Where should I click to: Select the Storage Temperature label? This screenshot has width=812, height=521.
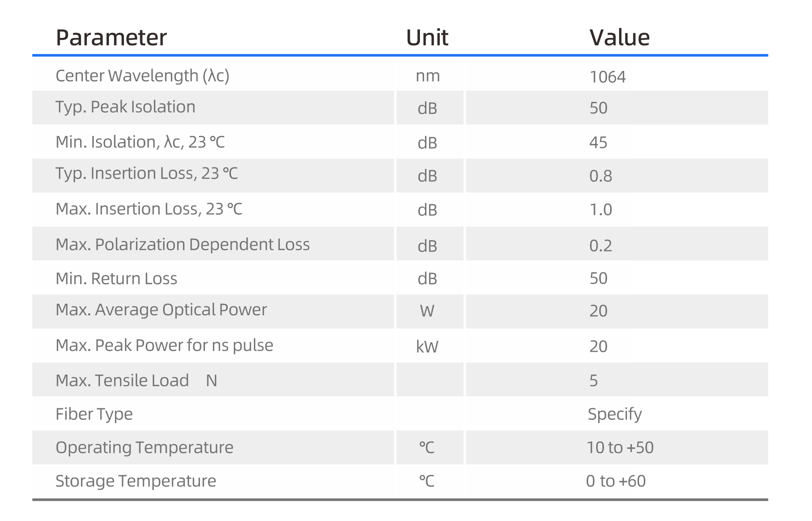136,481
